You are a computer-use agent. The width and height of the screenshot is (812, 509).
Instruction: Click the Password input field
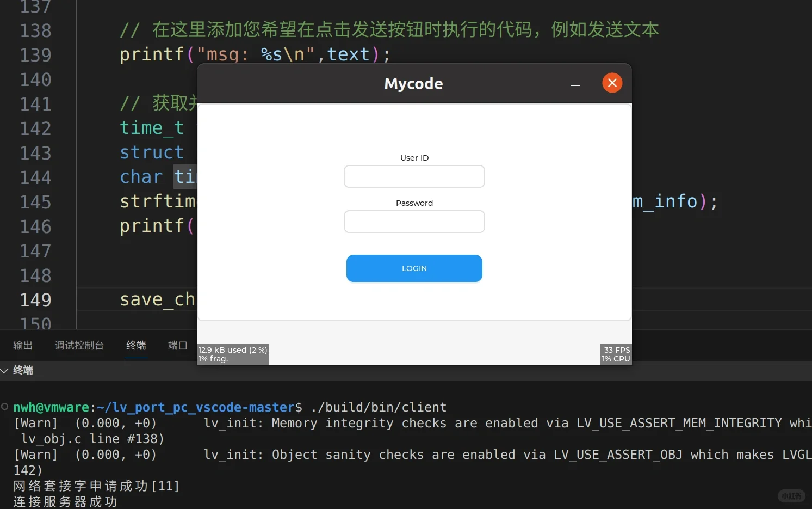(414, 222)
